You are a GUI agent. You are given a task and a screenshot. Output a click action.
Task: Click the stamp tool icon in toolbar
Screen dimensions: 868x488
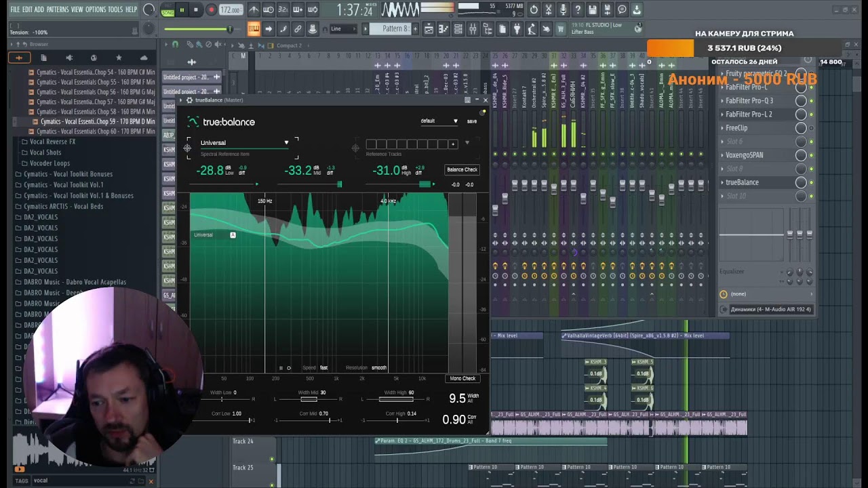click(x=313, y=28)
